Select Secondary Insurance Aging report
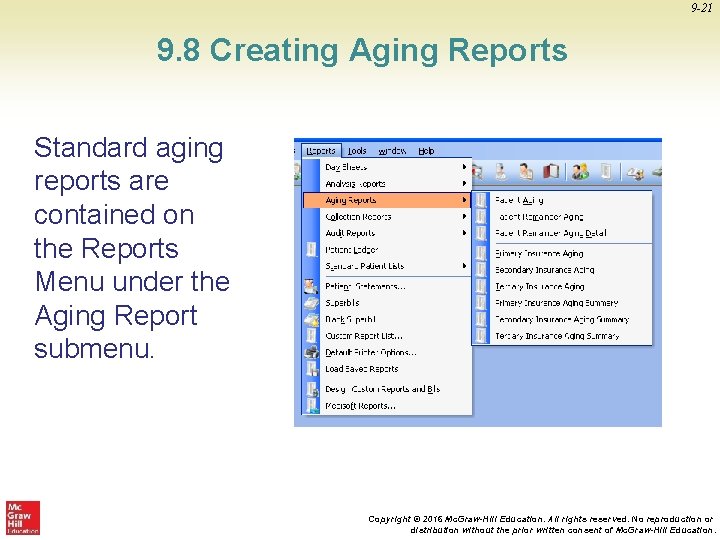This screenshot has width=720, height=540. [x=562, y=270]
